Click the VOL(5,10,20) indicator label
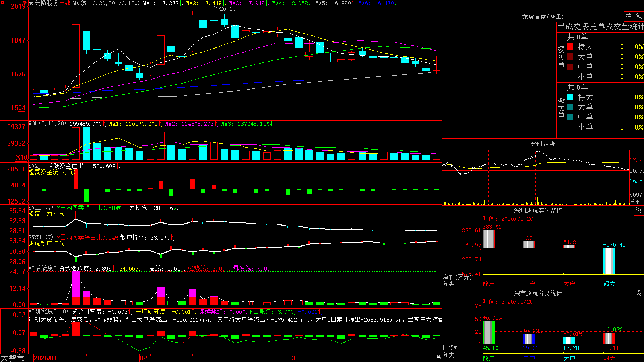644x362 pixels. (x=47, y=123)
